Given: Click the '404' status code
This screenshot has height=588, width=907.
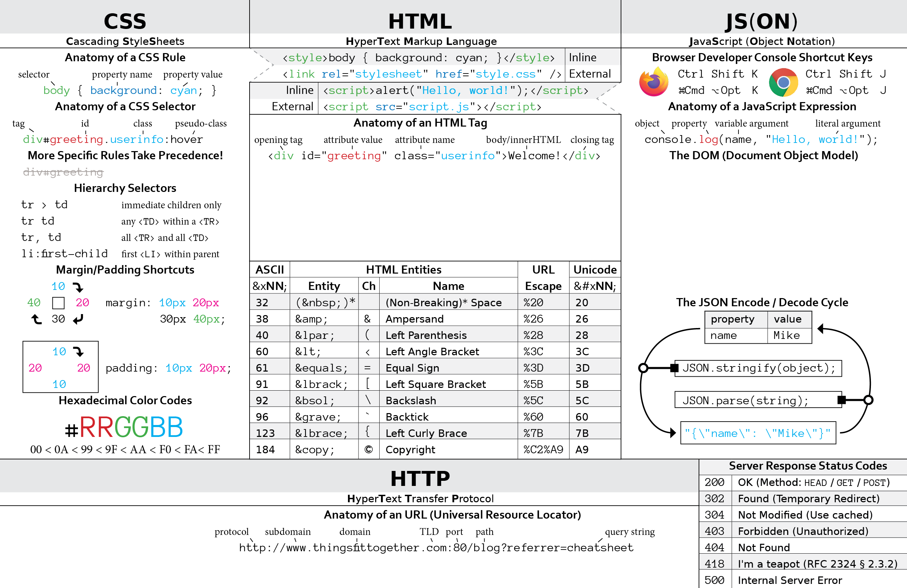Looking at the screenshot, I should pos(715,548).
